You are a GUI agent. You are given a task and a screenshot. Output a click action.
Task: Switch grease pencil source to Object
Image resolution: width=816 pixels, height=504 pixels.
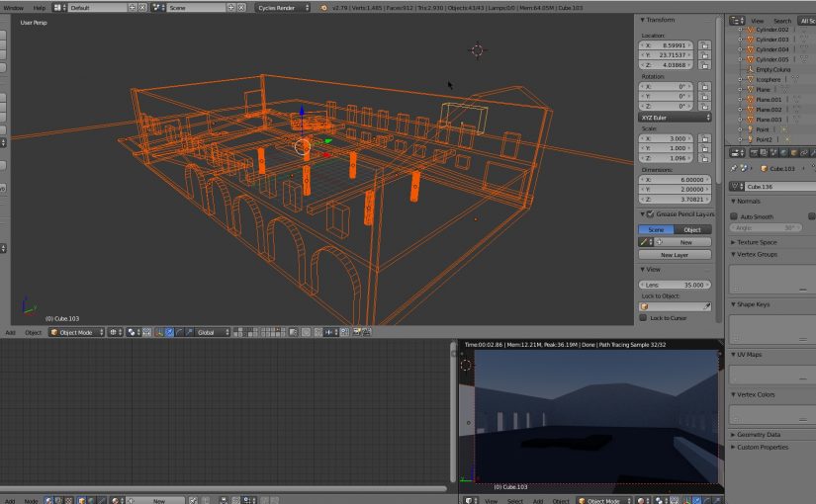(x=692, y=229)
